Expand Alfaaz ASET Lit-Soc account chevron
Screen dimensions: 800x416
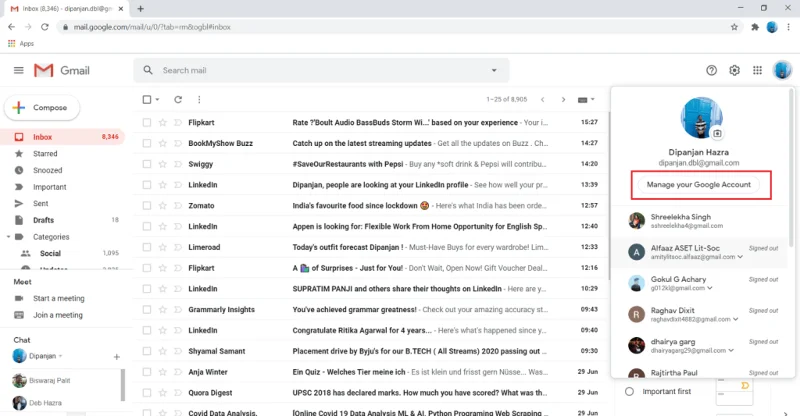click(740, 257)
